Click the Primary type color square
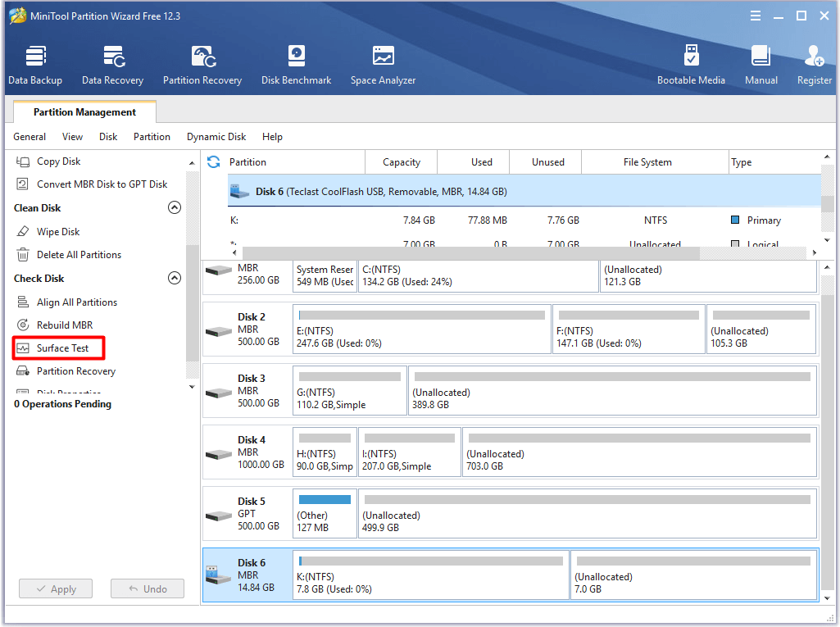This screenshot has width=840, height=627. pyautogui.click(x=735, y=220)
